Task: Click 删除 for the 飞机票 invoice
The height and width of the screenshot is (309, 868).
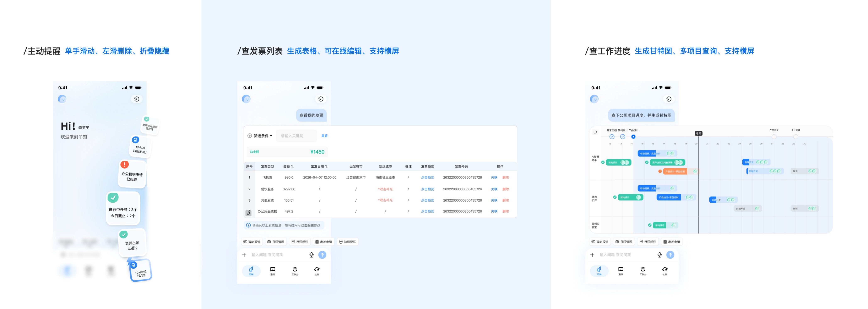Action: tap(505, 177)
